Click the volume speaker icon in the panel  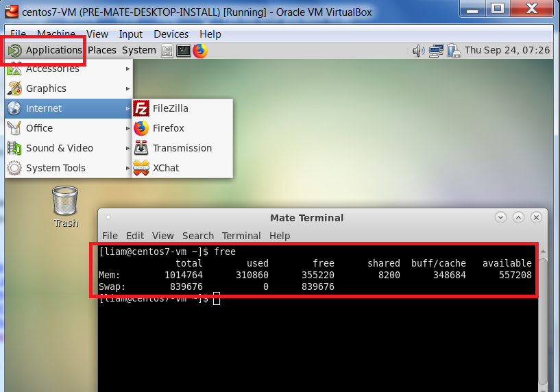click(x=418, y=50)
